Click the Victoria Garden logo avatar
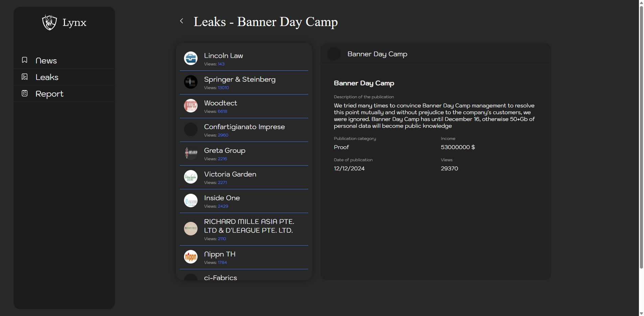 point(190,177)
